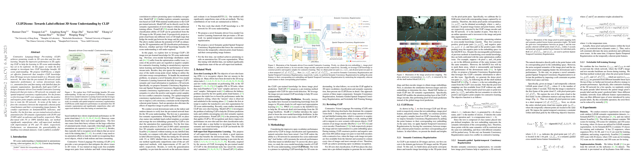Click the '2. Related Work' section heading
The image size is (644, 167).
tap(202, 69)
